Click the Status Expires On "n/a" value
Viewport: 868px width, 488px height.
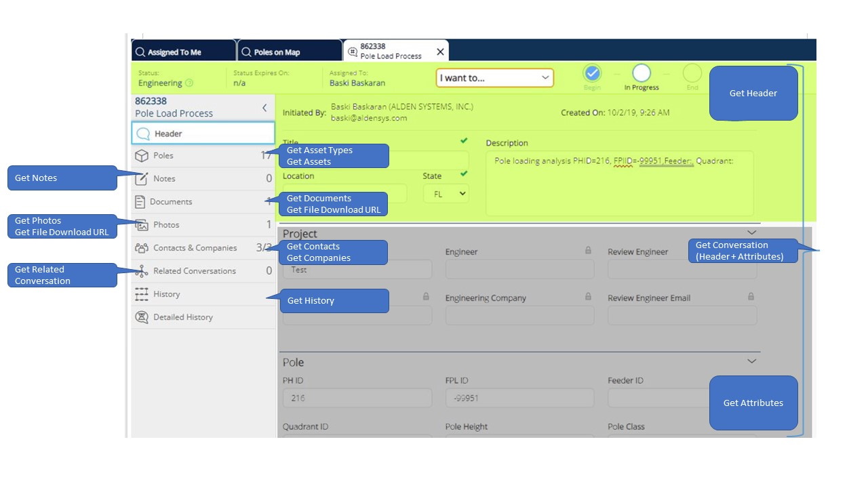pos(239,83)
